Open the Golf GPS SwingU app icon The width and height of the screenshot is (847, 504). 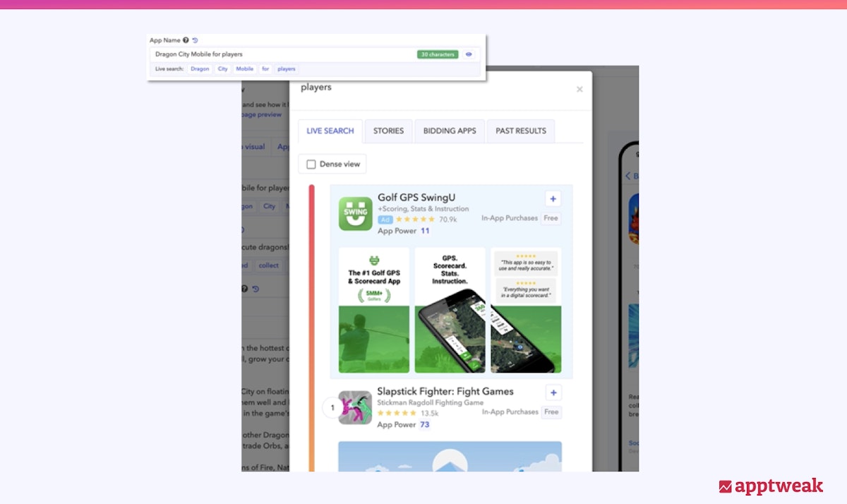(x=355, y=212)
